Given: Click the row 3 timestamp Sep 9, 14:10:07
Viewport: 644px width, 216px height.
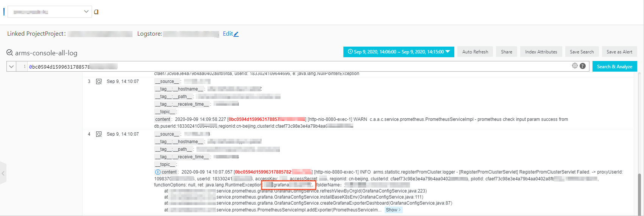Looking at the screenshot, I should (x=123, y=81).
